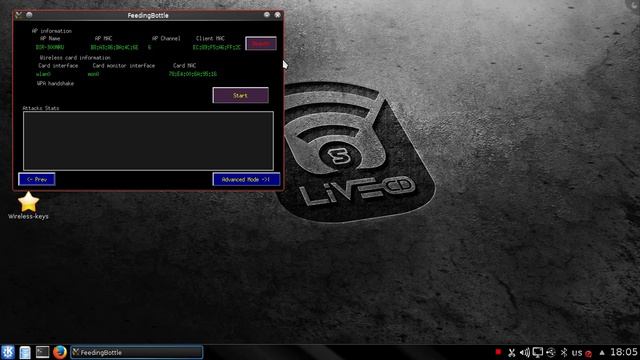
Task: Click the red-text button beside Client MAC
Action: [261, 43]
